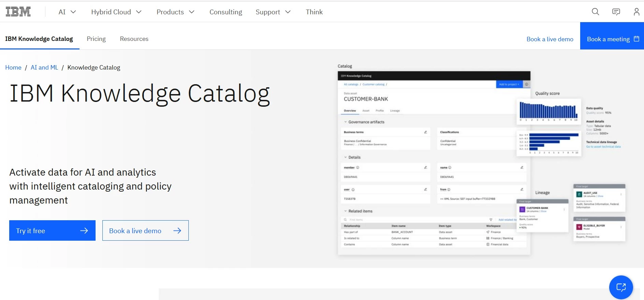Image resolution: width=644 pixels, height=300 pixels.
Task: Click the IBM Knowledge Catalog heading
Action: (140, 93)
